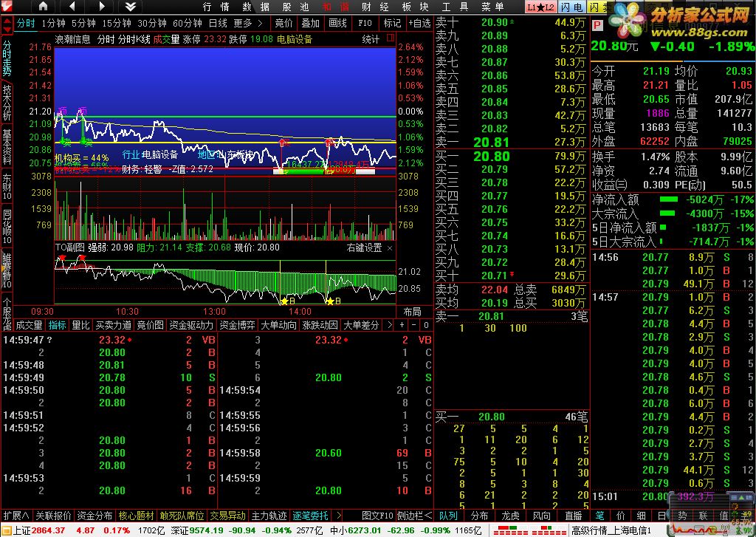Open the 统计 statistics option
This screenshot has height=537, width=756.
click(x=371, y=39)
